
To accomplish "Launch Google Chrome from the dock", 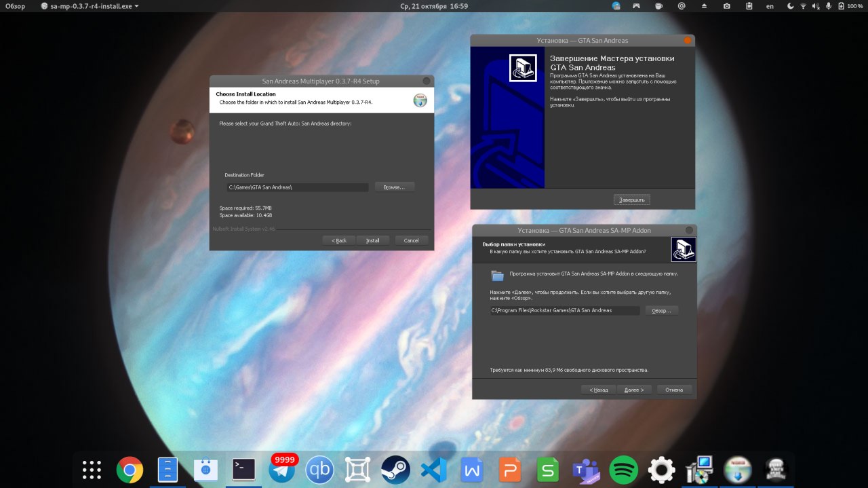I will coord(130,470).
